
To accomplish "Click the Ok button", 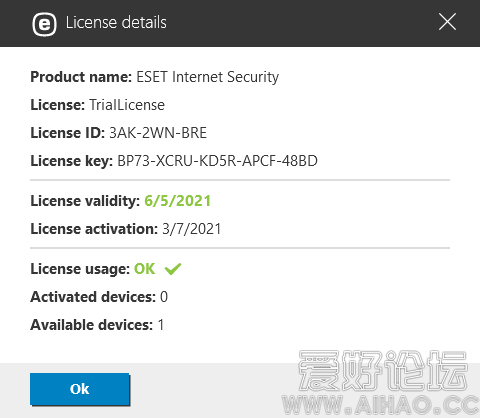I will click(x=80, y=389).
